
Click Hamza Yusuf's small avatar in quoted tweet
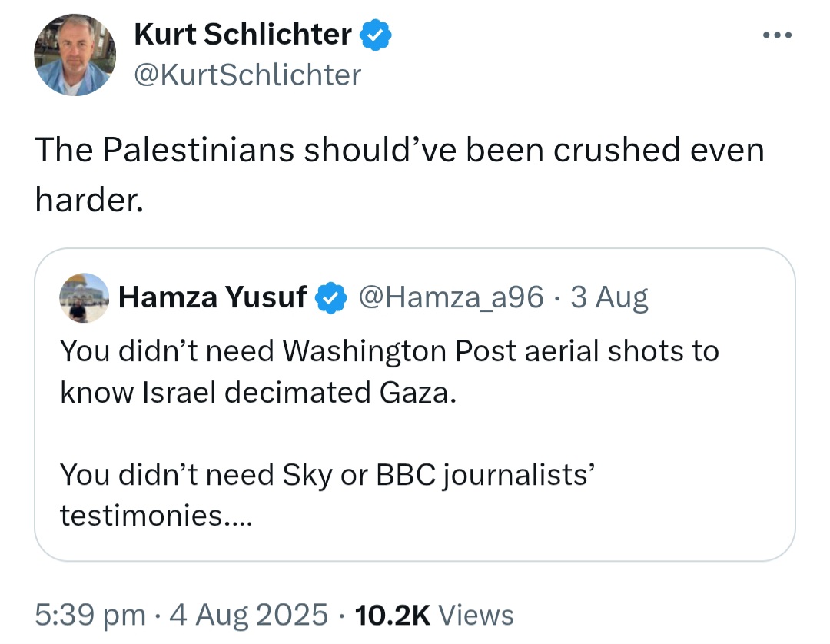(84, 297)
